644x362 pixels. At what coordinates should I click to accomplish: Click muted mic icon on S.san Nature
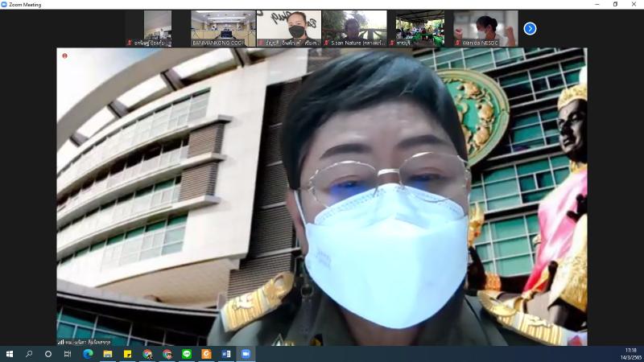click(x=327, y=43)
